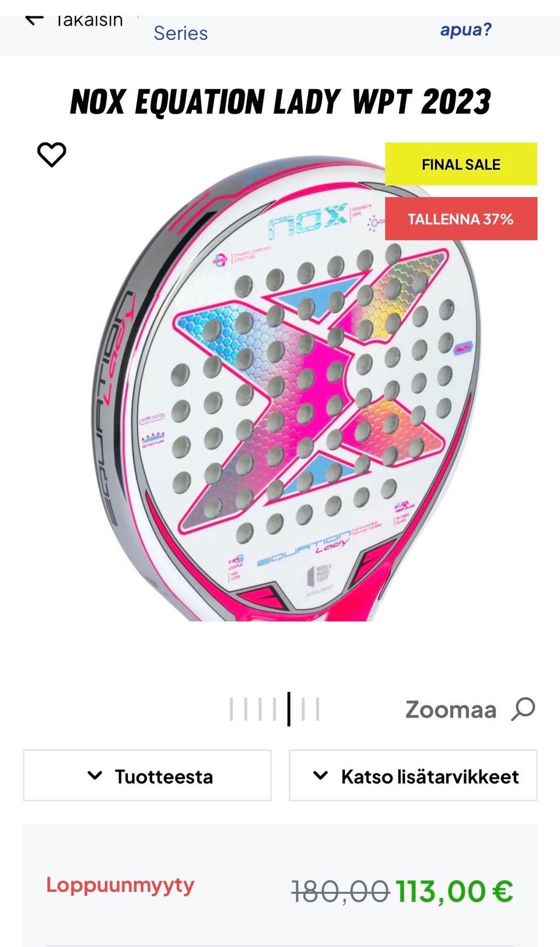Expand Katso lisätarvikkeet accessories section

413,775
